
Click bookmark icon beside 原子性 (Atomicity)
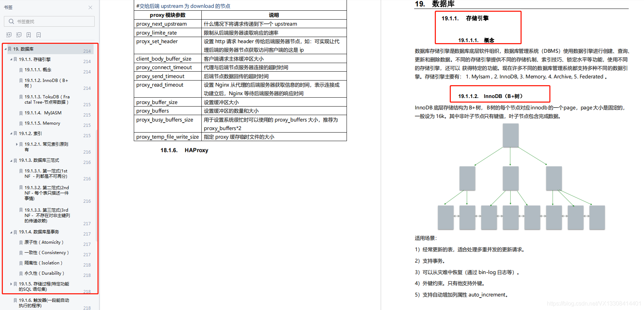21,242
